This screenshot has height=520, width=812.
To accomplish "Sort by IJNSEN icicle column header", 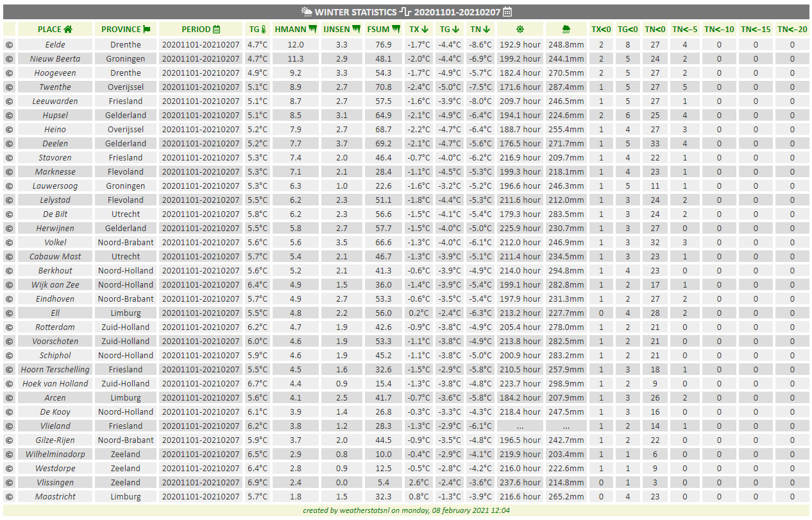I will point(342,29).
